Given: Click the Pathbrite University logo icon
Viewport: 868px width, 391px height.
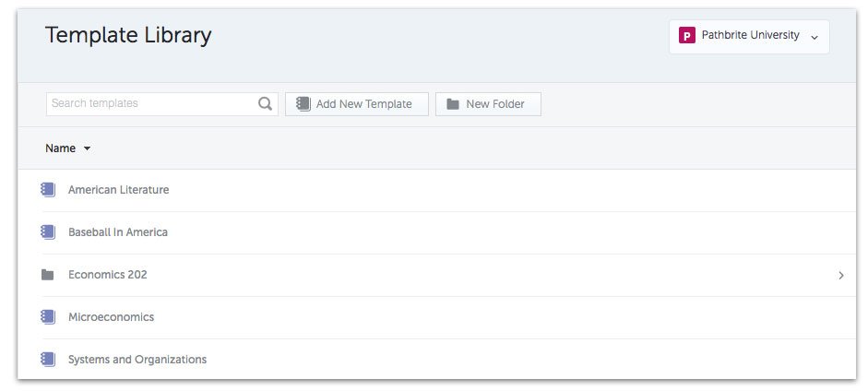Looking at the screenshot, I should point(687,36).
